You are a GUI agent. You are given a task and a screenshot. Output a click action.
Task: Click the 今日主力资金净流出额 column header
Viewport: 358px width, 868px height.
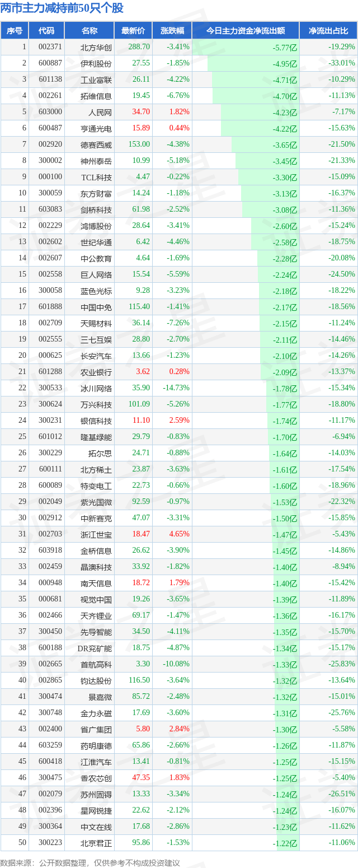246,31
